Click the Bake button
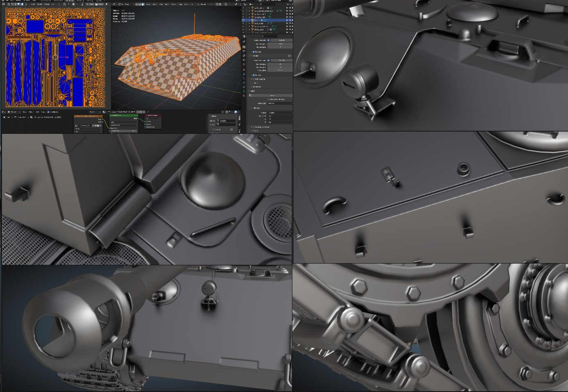 (x=272, y=96)
